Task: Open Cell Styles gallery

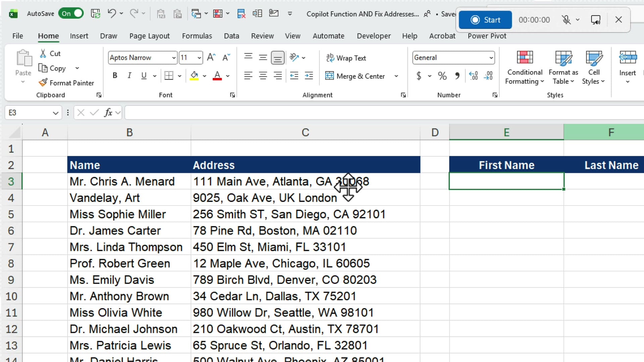Action: click(x=593, y=68)
